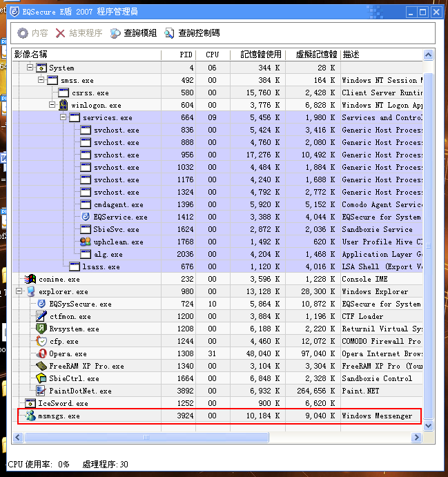
Task: Click the 結束程序 red X icon
Action: [60, 33]
